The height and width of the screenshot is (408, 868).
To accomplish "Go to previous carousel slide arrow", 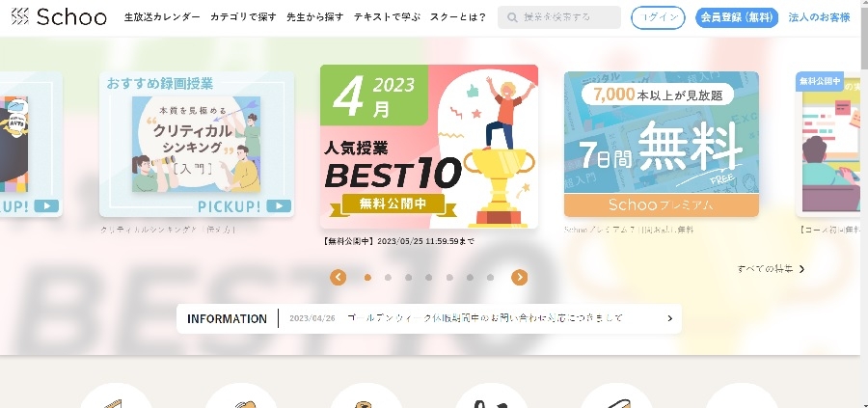I will (x=339, y=278).
